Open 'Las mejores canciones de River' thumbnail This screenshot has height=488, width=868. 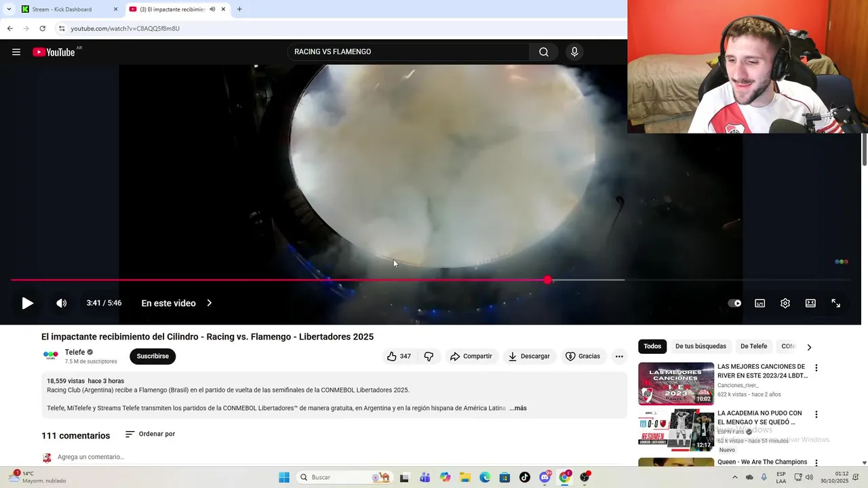(676, 384)
